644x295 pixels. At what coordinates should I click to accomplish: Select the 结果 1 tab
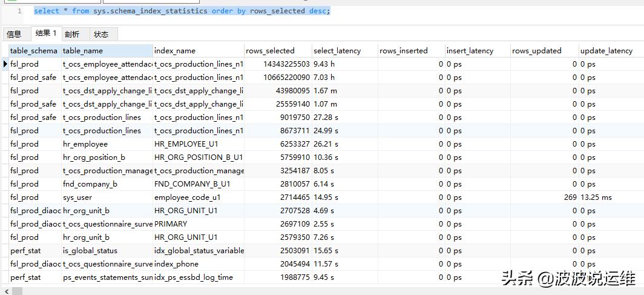(x=46, y=33)
